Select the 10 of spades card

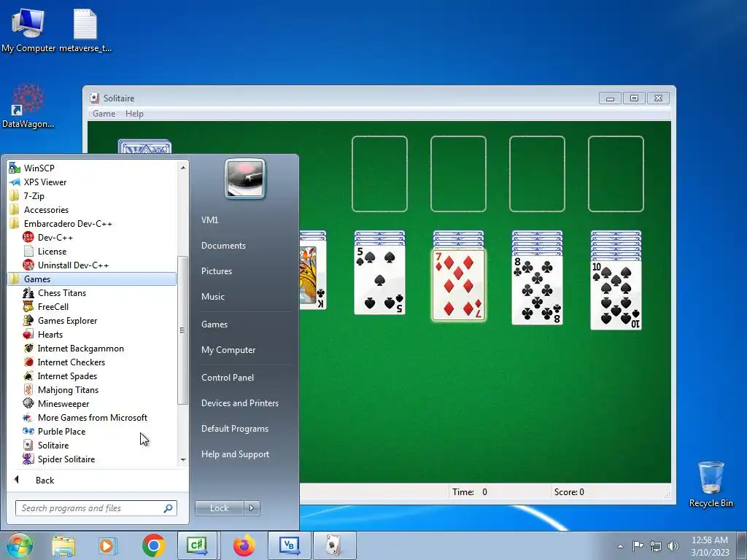pos(616,295)
